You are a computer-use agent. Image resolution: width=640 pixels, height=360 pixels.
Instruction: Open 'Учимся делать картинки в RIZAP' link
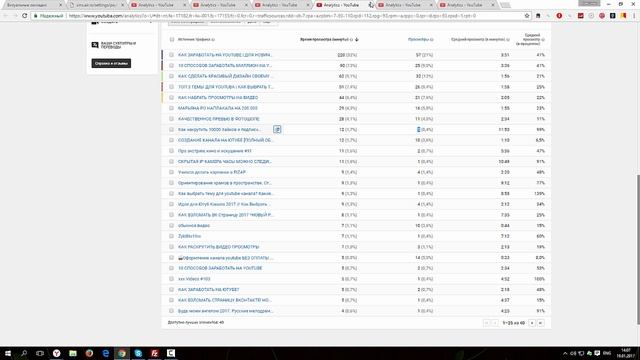click(x=212, y=172)
